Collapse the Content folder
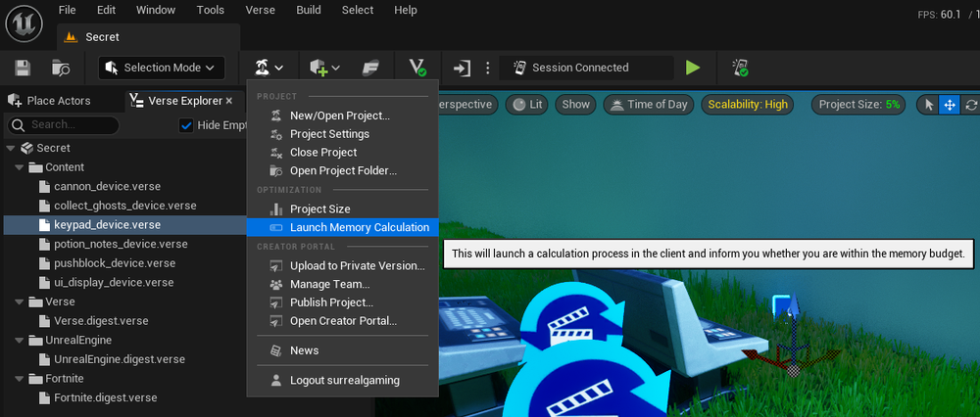980x417 pixels. [20, 167]
